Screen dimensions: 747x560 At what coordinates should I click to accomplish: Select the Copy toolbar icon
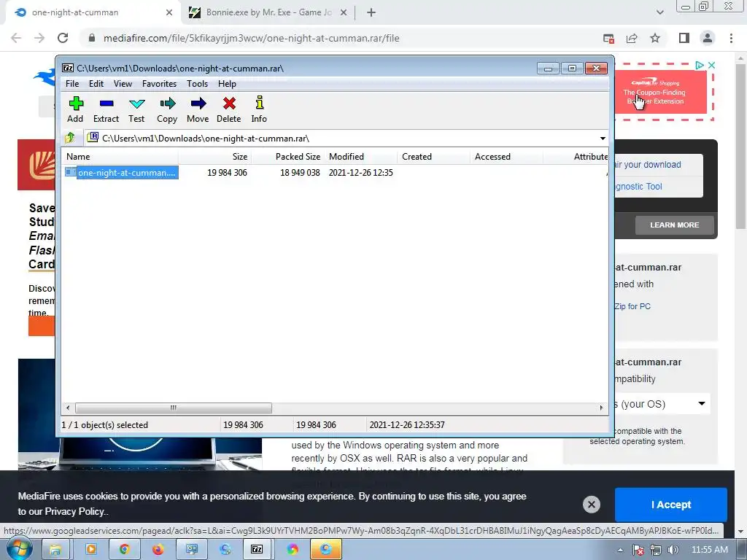[x=167, y=109]
